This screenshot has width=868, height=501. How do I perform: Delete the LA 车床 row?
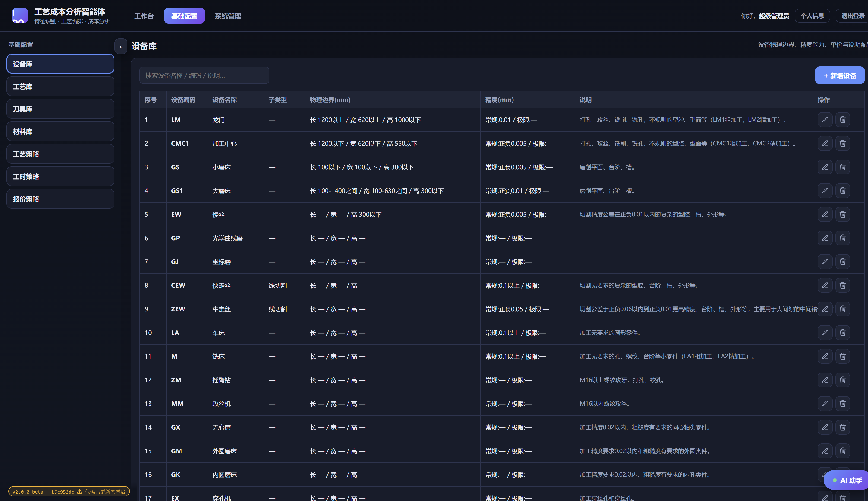(843, 333)
